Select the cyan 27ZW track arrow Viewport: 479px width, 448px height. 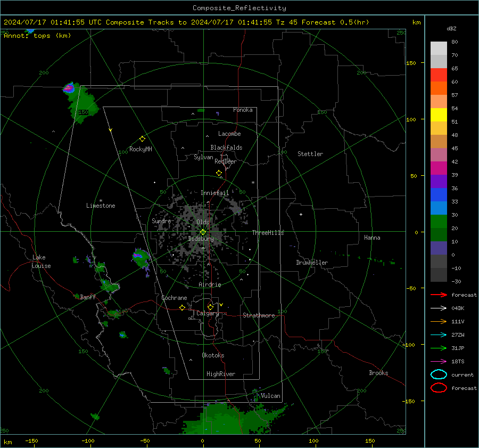click(x=439, y=335)
